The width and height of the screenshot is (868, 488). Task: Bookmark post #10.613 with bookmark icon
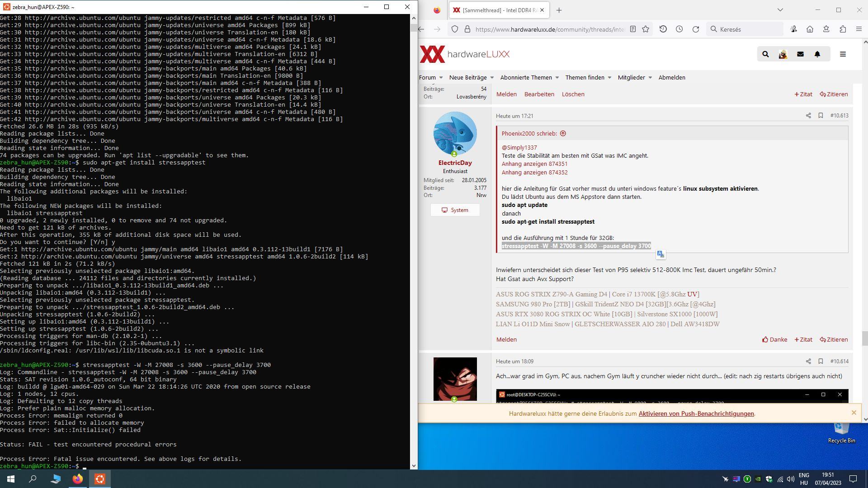coord(821,116)
